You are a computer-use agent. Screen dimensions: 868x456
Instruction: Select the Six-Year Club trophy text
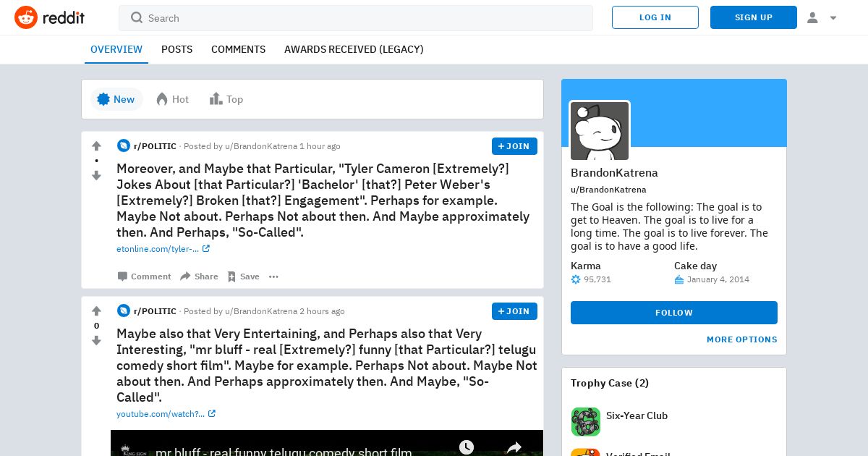coord(637,415)
